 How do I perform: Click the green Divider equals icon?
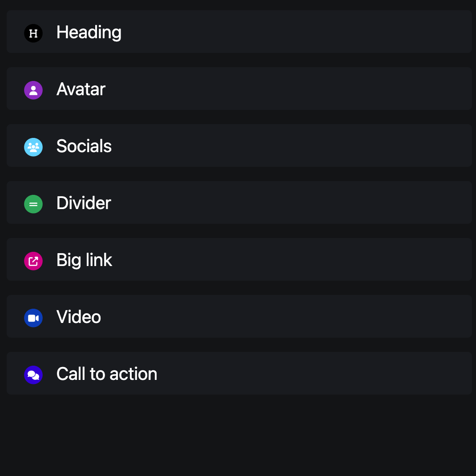coord(33,204)
